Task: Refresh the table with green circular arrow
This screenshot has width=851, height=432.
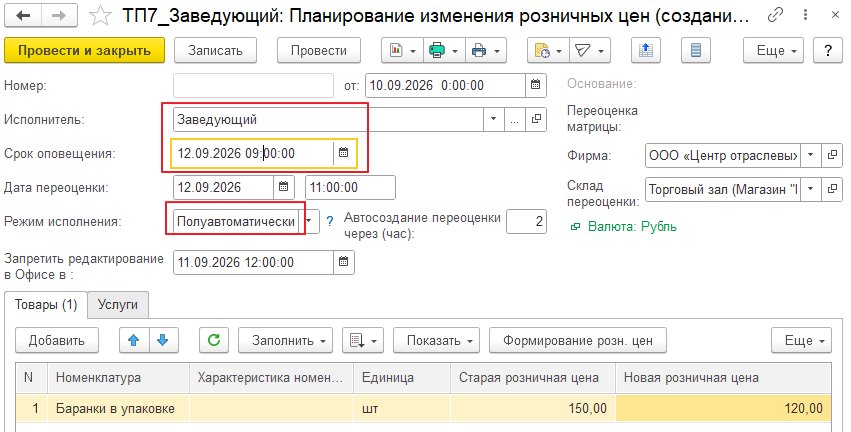Action: [214, 340]
